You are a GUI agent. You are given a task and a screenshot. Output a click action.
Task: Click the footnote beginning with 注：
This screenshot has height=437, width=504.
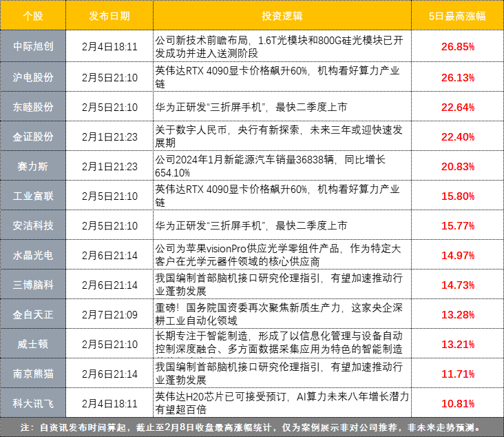point(251,427)
